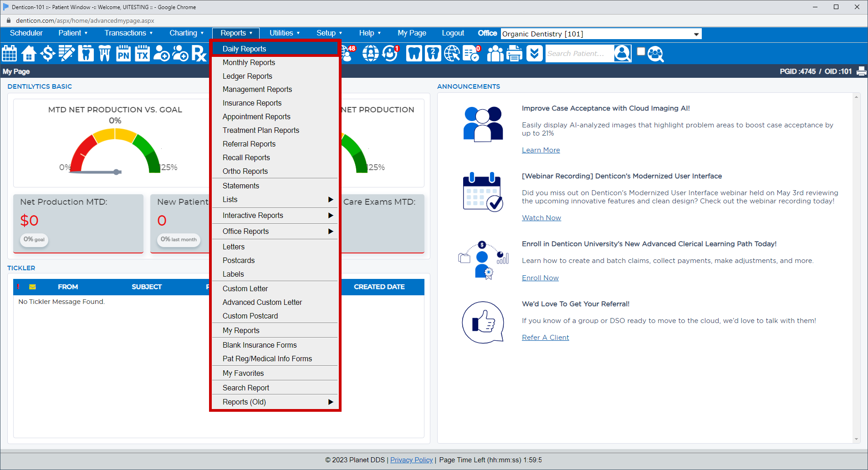868x470 pixels.
Task: Open the refresh patient icon with badge 1
Action: click(x=390, y=54)
